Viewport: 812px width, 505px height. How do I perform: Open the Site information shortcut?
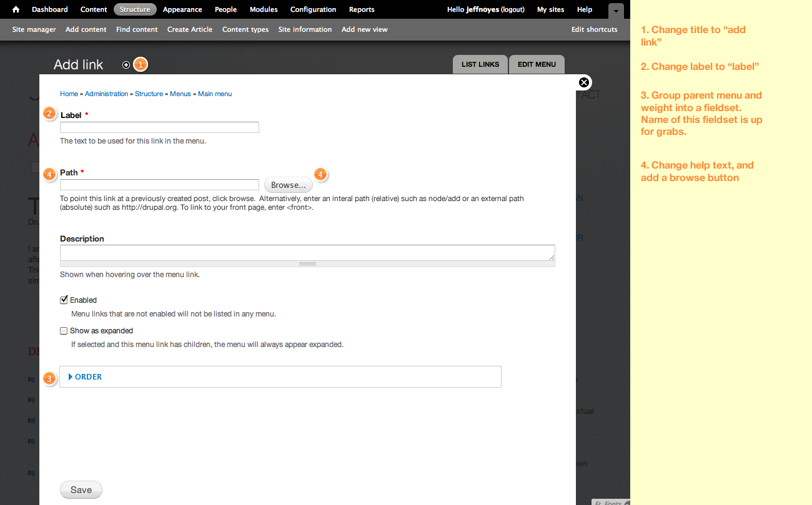305,29
